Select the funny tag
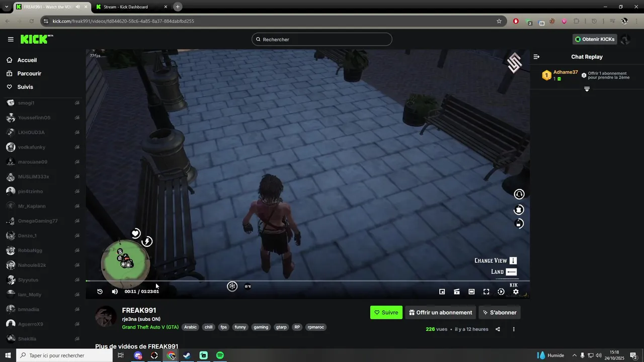 [x=240, y=327]
